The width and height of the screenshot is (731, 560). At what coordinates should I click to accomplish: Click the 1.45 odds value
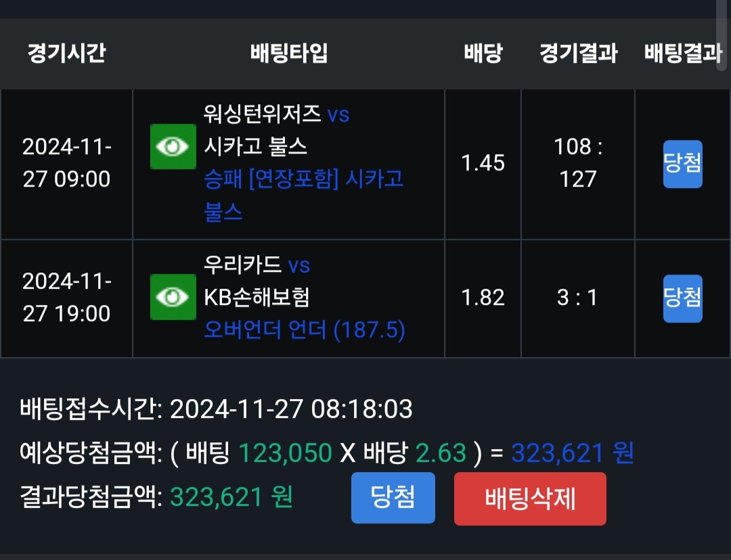pos(483,163)
